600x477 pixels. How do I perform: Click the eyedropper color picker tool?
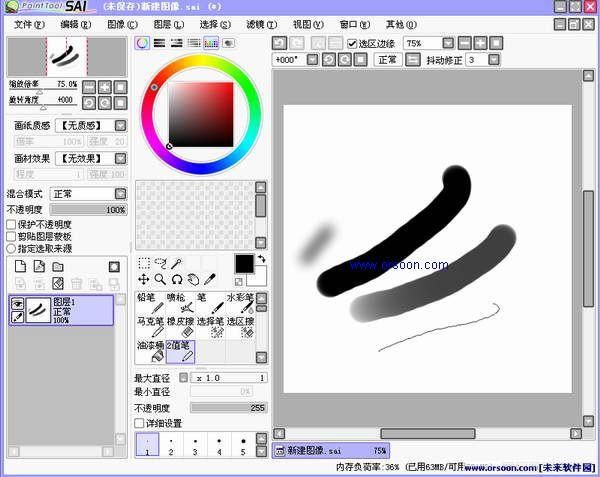(208, 280)
